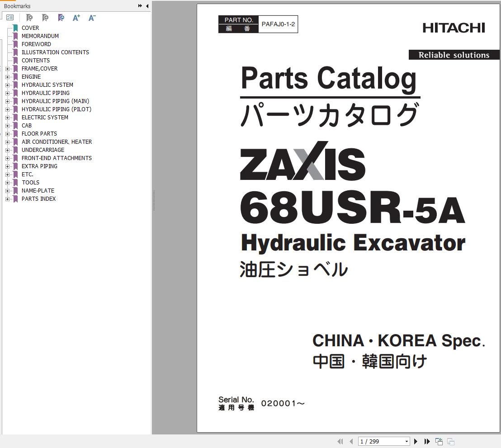Go to the CONTENTS bookmark
The width and height of the screenshot is (501, 448).
35,61
